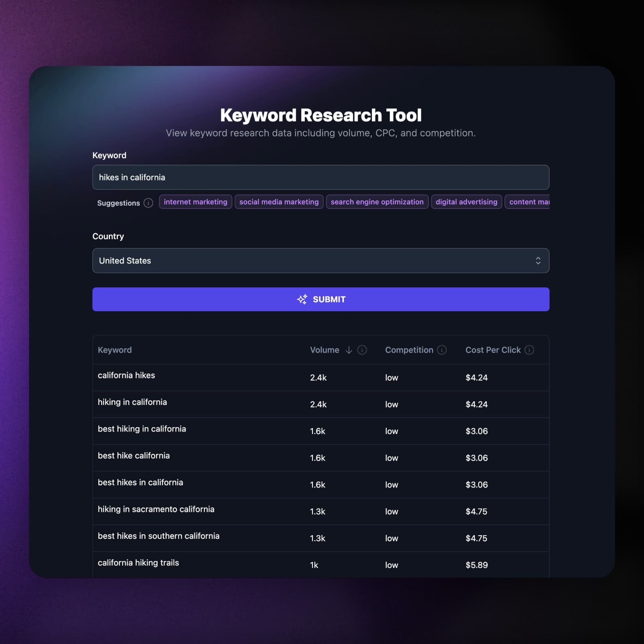Click the digital advertising suggestion tag
Viewport: 644px width, 644px height.
point(466,202)
